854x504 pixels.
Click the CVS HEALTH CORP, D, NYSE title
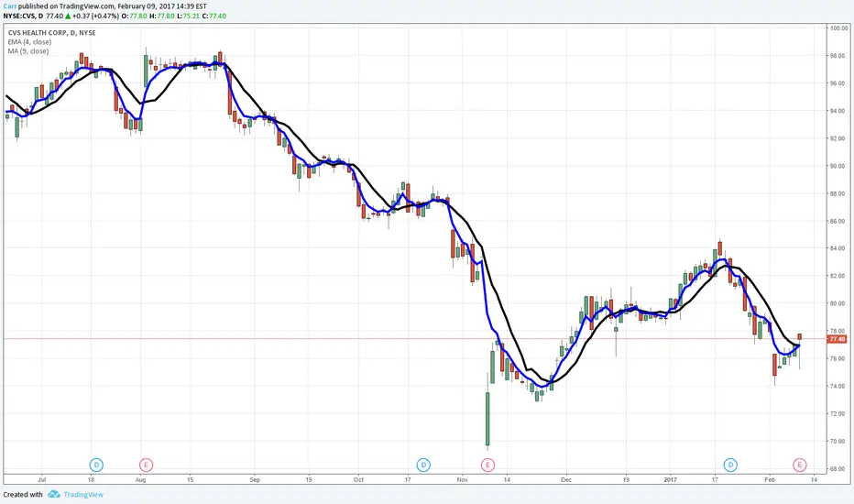[51, 33]
